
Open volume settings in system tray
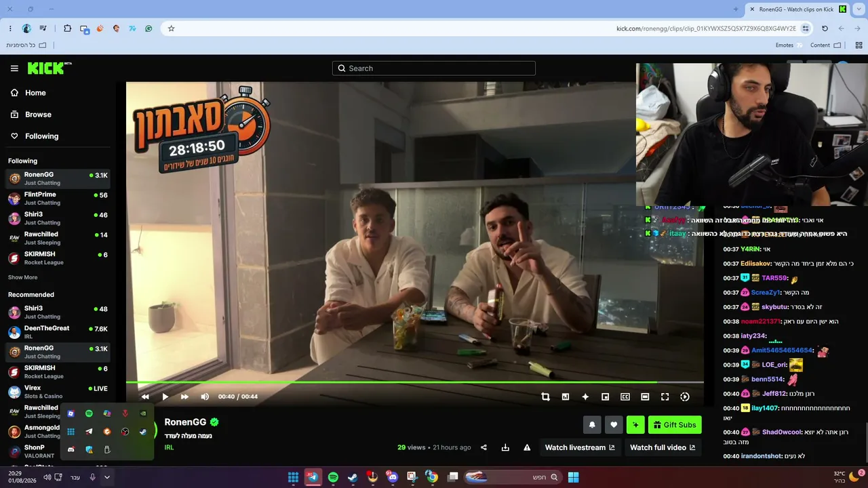[47, 477]
